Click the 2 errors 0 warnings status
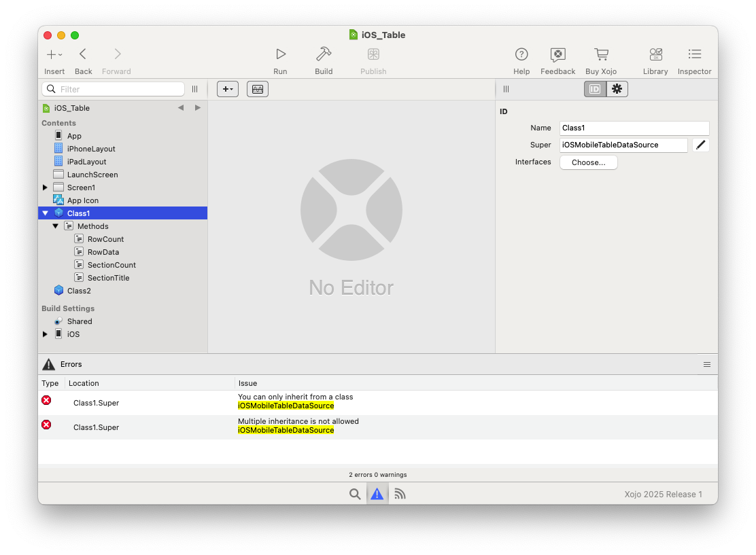 (378, 475)
